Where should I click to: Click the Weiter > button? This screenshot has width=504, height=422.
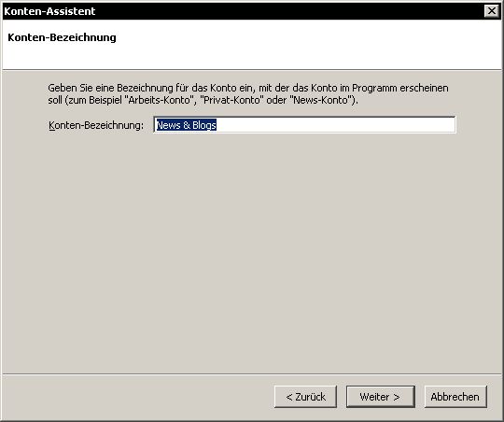380,397
